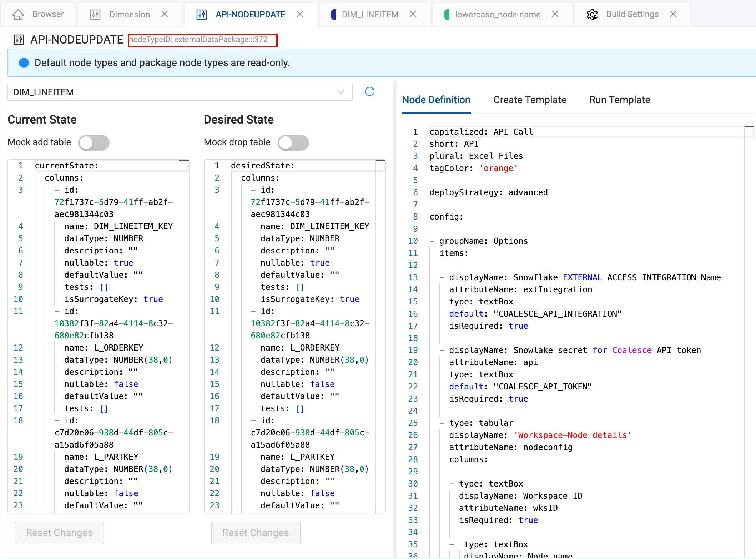Click the API-NODEUPDATE tab node-type icon

click(x=202, y=14)
